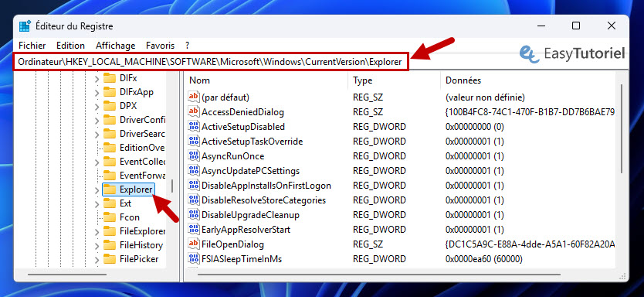Click the data 0x00000000 (0)
644x297 pixels.
click(x=474, y=126)
